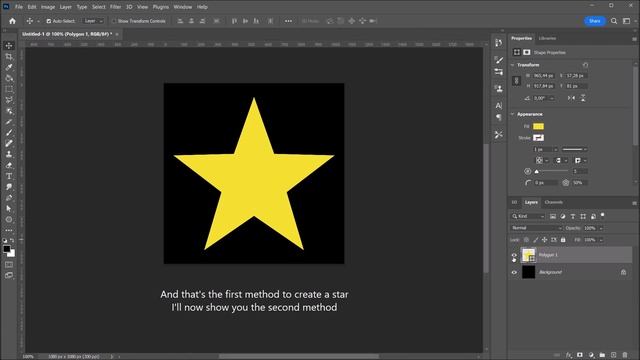This screenshot has height=360, width=640.
Task: Click the more options ellipsis in options bar
Action: (288, 21)
